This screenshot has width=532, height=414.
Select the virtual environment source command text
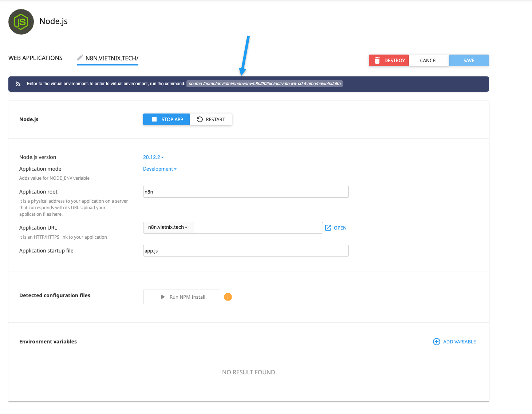pos(265,84)
